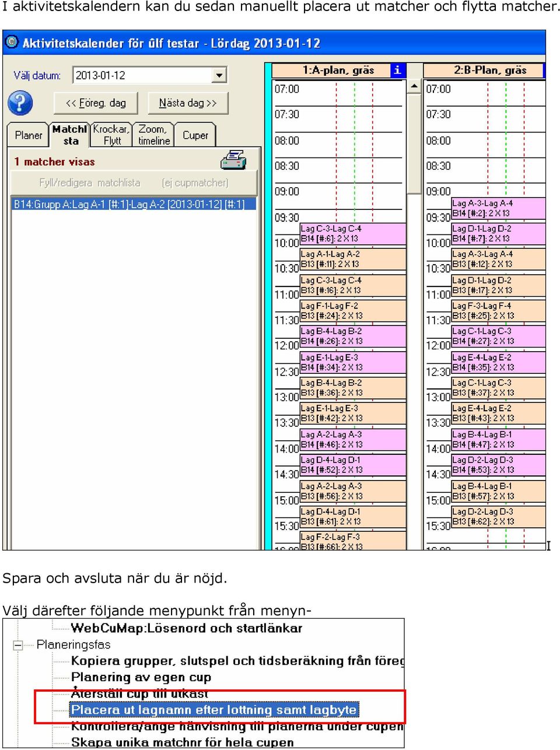
Task: Select match Lag B-4-Lag B-1 B14 #47
Action: pos(498,439)
